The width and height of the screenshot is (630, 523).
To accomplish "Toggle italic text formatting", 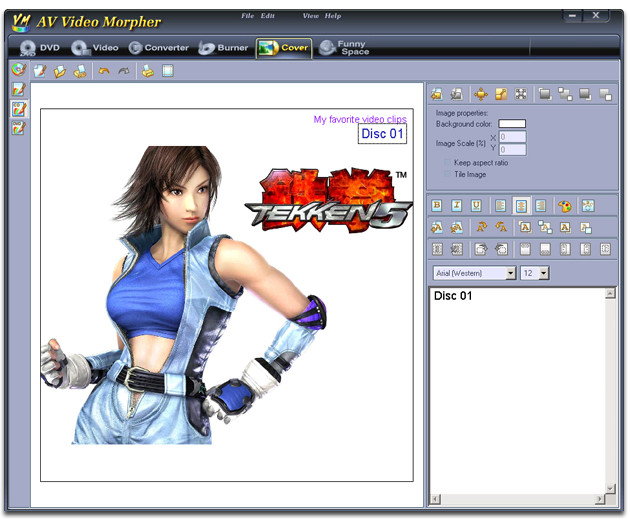I will click(x=457, y=206).
